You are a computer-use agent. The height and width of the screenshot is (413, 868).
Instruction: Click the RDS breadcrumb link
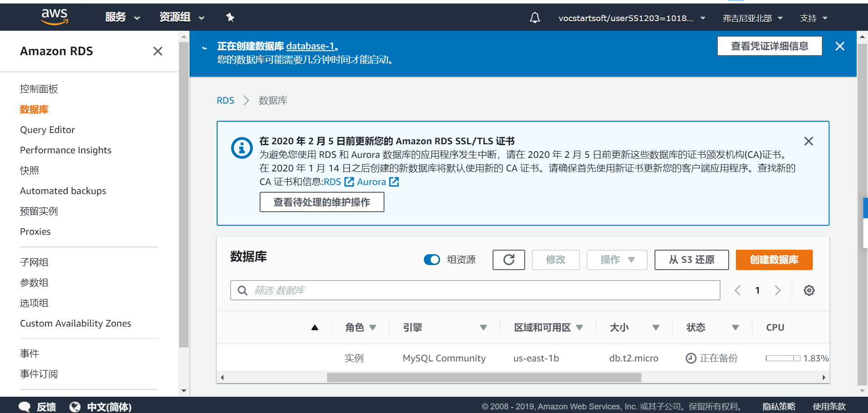click(225, 100)
